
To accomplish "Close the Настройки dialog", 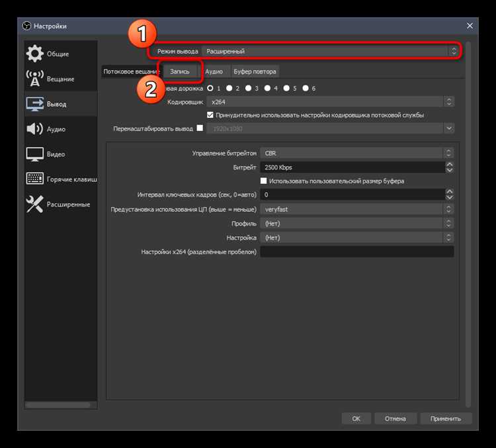I will 470,26.
